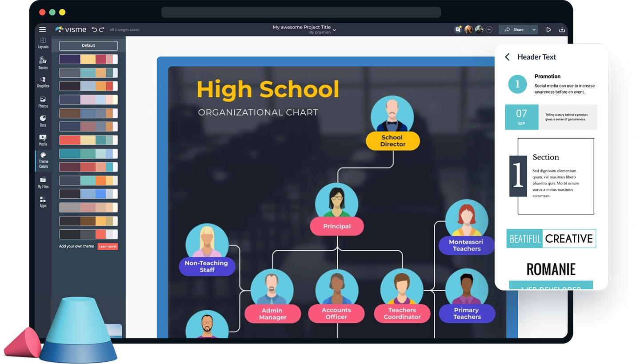Open the hamburger menu
The height and width of the screenshot is (364, 640).
(x=42, y=29)
